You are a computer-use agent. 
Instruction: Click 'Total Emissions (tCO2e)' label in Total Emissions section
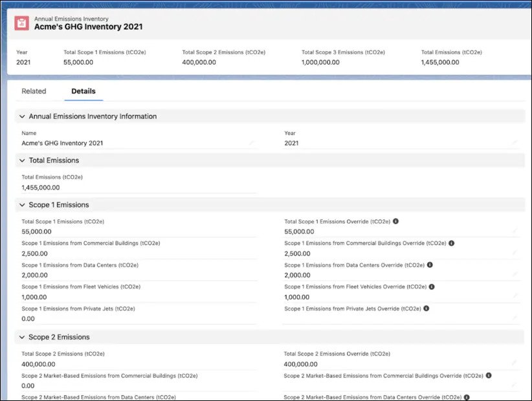pos(52,177)
